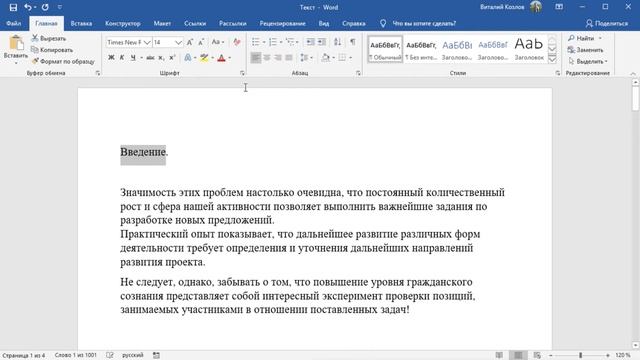Screen dimensions: 640x360
Task: Open the change case Aa dropdown
Action: pyautogui.click(x=218, y=42)
